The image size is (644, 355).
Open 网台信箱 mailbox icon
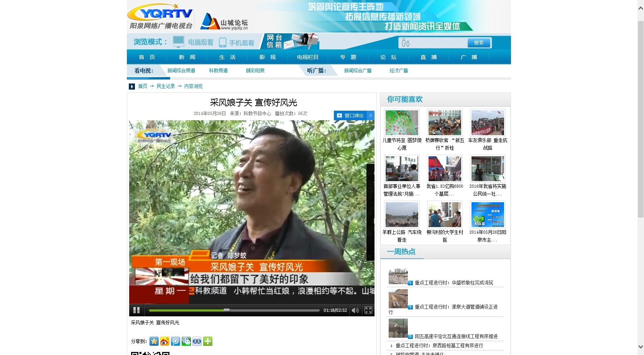coord(291,41)
